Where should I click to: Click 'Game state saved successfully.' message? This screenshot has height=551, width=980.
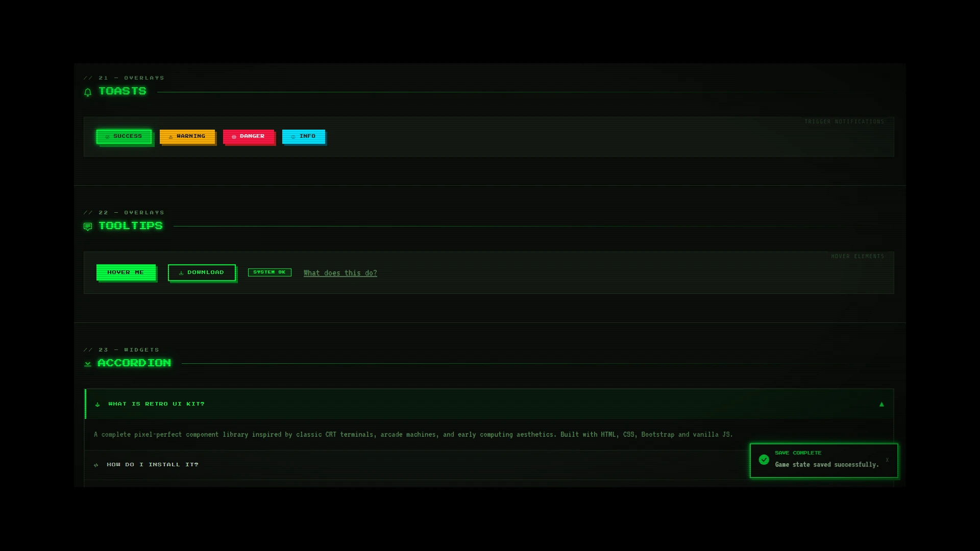click(827, 465)
